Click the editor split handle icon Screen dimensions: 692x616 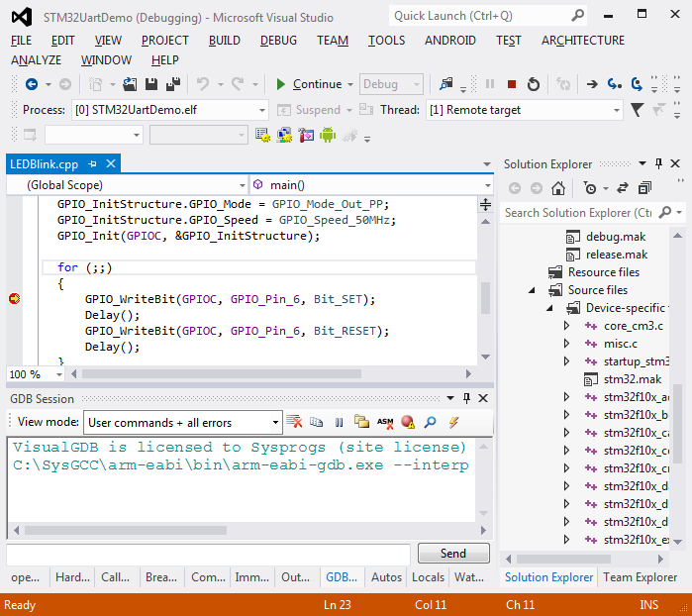coord(485,204)
